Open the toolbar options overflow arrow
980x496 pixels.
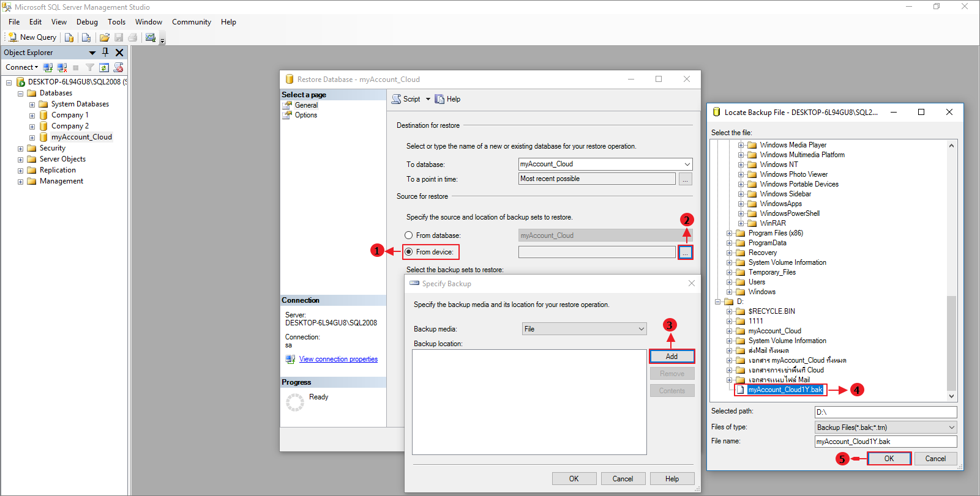(x=162, y=40)
